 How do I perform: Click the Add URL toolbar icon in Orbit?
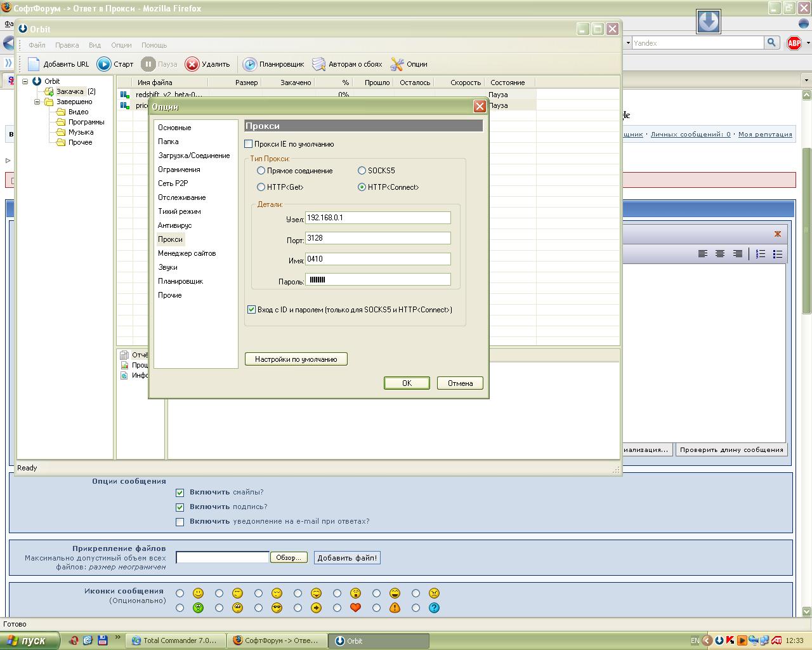pyautogui.click(x=34, y=64)
